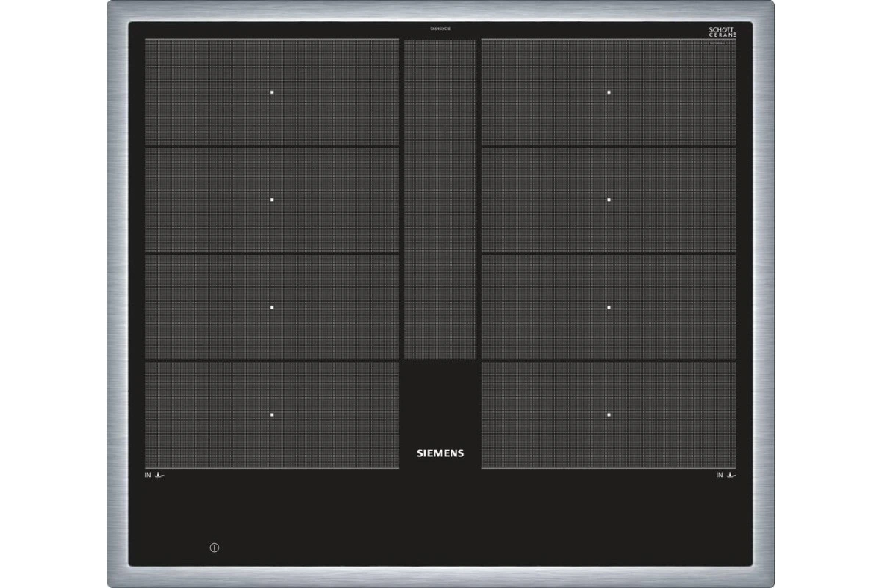Image resolution: width=882 pixels, height=588 pixels.
Task: Select the right column's bottom cooking zone
Action: pyautogui.click(x=609, y=415)
